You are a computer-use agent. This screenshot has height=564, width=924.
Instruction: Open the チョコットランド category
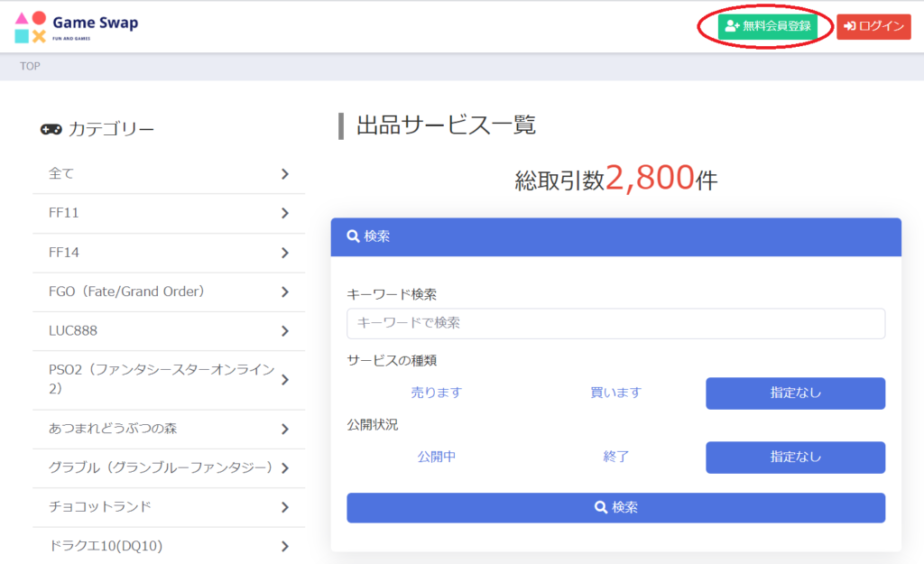[x=169, y=507]
